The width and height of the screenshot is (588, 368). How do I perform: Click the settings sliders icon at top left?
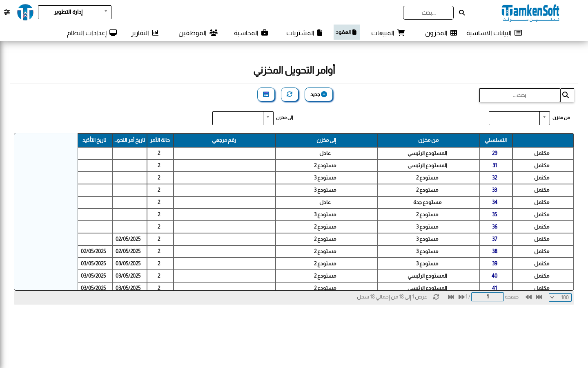click(7, 12)
